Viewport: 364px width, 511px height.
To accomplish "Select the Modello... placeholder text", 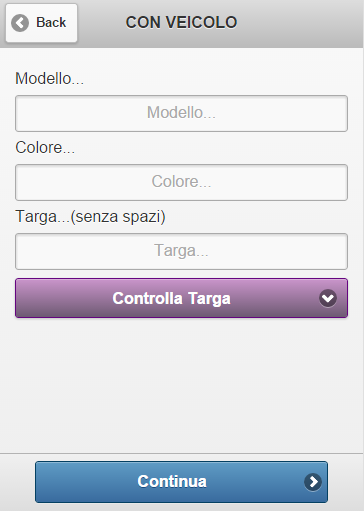I will pyautogui.click(x=181, y=113).
